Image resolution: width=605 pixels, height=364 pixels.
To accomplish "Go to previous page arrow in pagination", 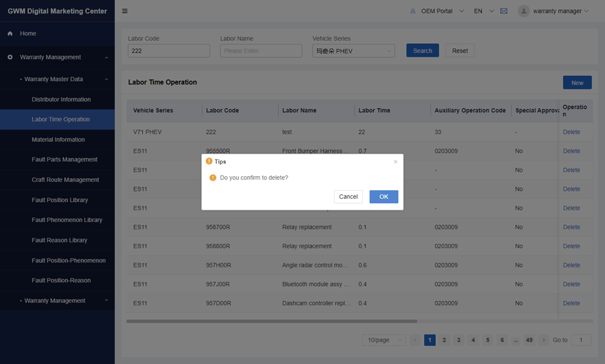I will point(415,340).
